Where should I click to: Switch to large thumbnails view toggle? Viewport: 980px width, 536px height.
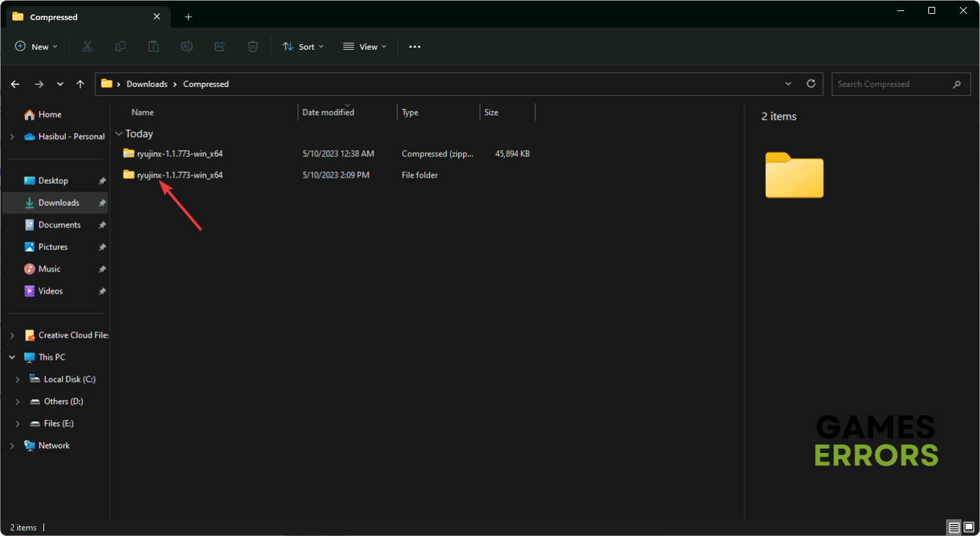tap(969, 528)
